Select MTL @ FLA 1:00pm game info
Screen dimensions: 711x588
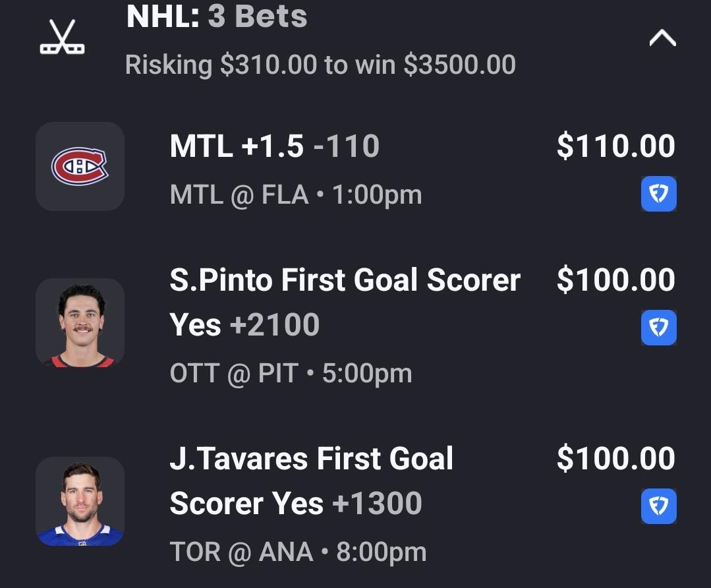295,195
